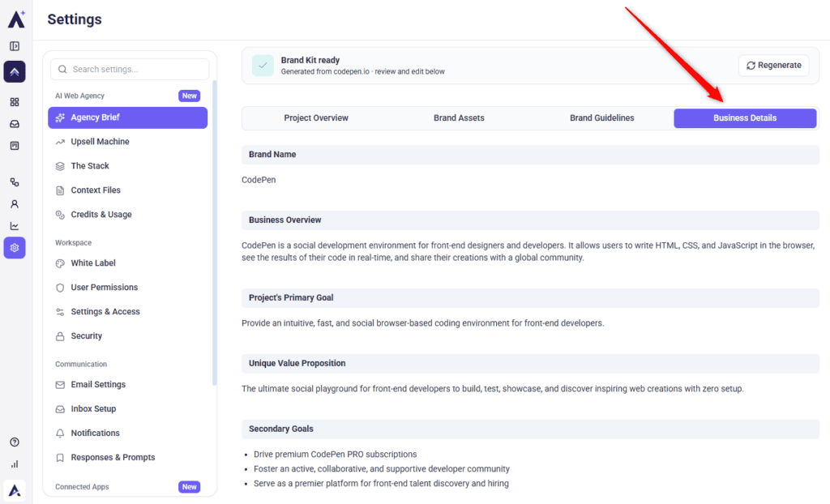
Task: Open the workflow connections icon in rail
Action: (15, 182)
